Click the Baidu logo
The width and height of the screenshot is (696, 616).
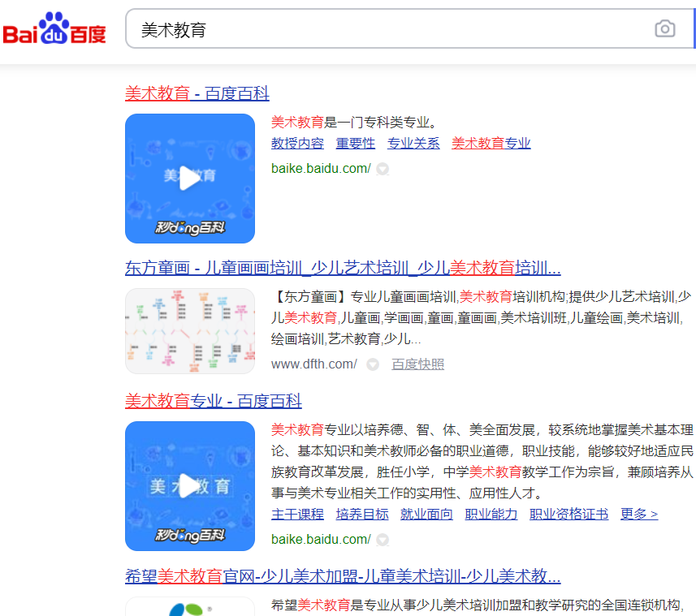pos(54,29)
